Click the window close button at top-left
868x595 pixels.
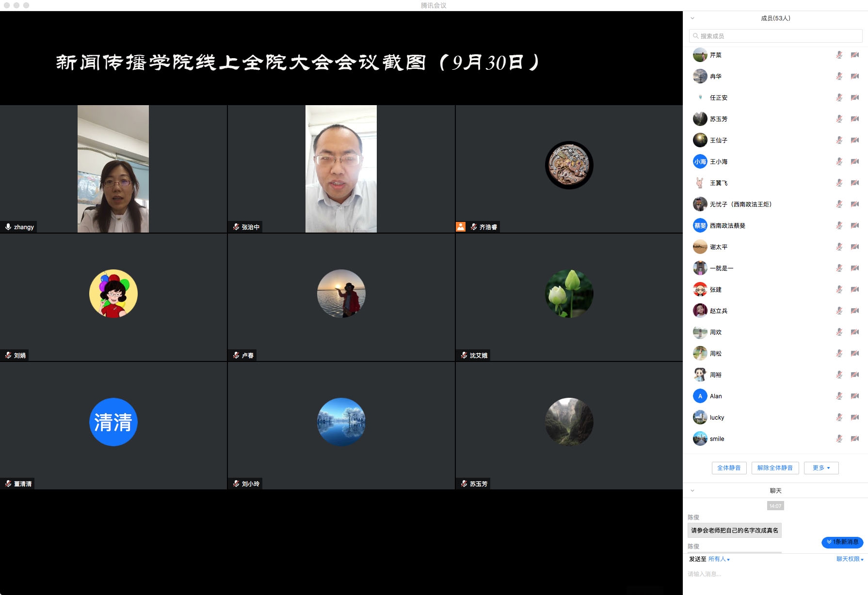7,5
